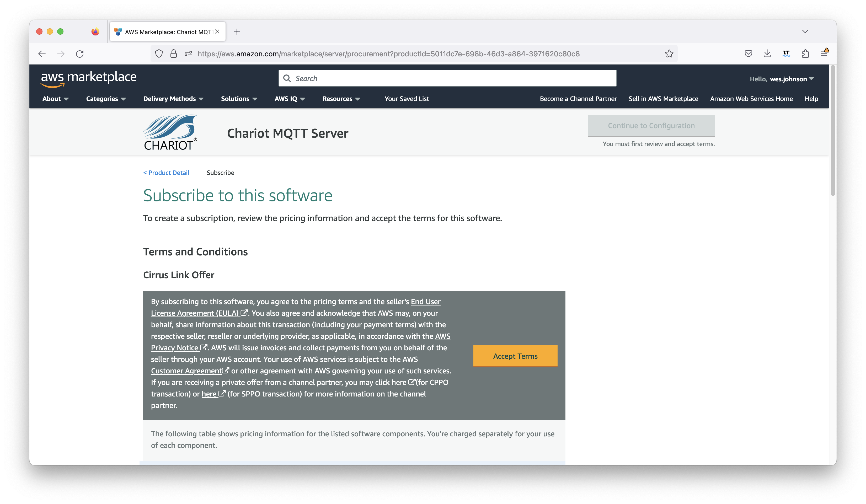The height and width of the screenshot is (504, 866).
Task: Open the tracking protection shield icon
Action: coord(159,53)
